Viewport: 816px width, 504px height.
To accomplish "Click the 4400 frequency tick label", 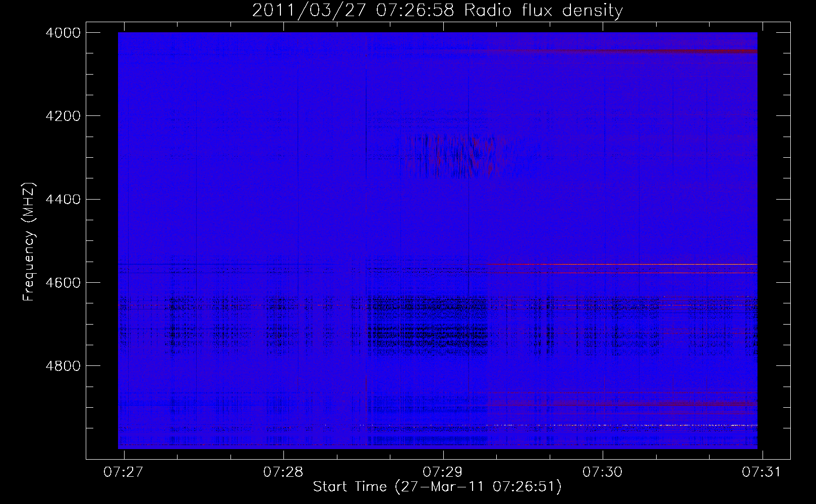I will 63,200.
